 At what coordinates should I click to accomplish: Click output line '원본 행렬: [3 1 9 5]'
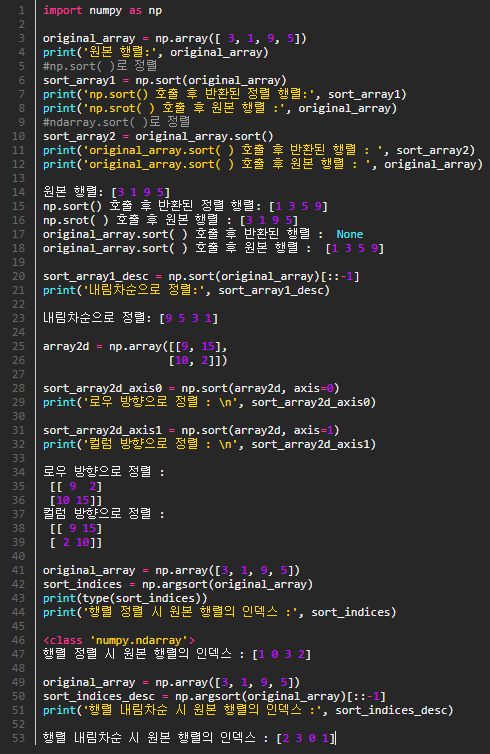(106, 192)
